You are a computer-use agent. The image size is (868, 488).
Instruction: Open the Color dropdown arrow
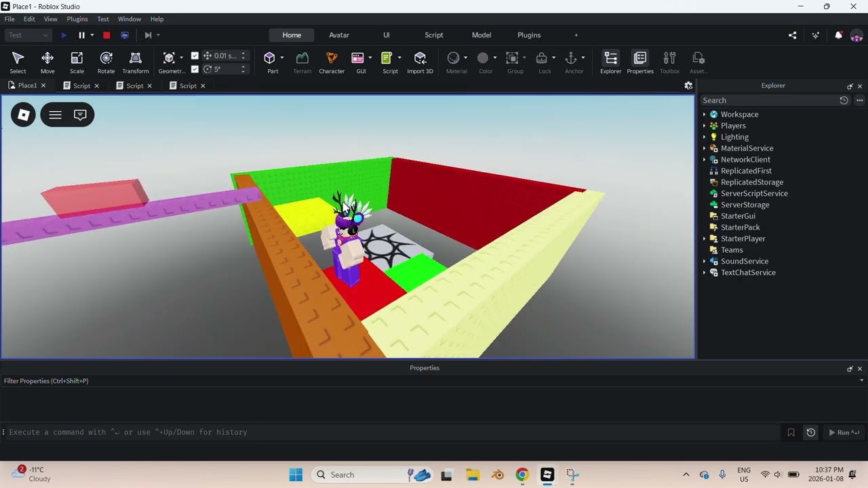click(x=495, y=58)
